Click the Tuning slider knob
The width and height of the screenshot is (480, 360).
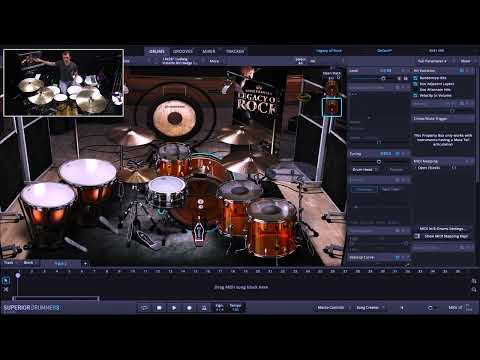pos(379,162)
